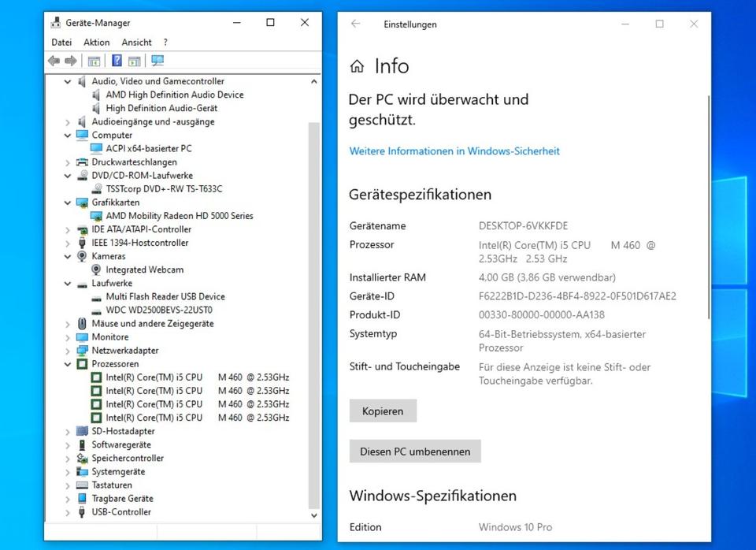Viewport: 756px width, 550px height.
Task: Select AMD Mobility Radeon HD 5000 Series icon
Action: coord(96,216)
